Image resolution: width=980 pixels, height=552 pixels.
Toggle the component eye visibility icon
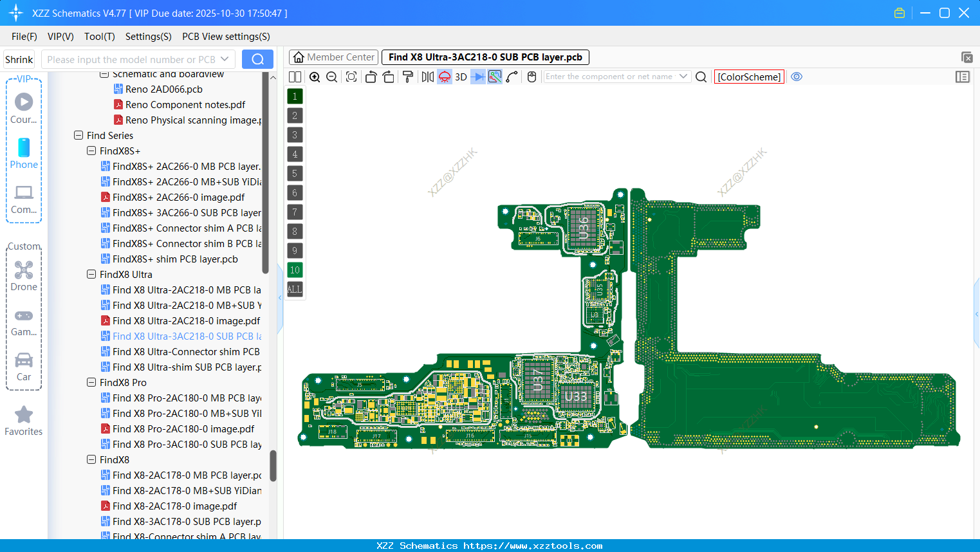click(797, 77)
